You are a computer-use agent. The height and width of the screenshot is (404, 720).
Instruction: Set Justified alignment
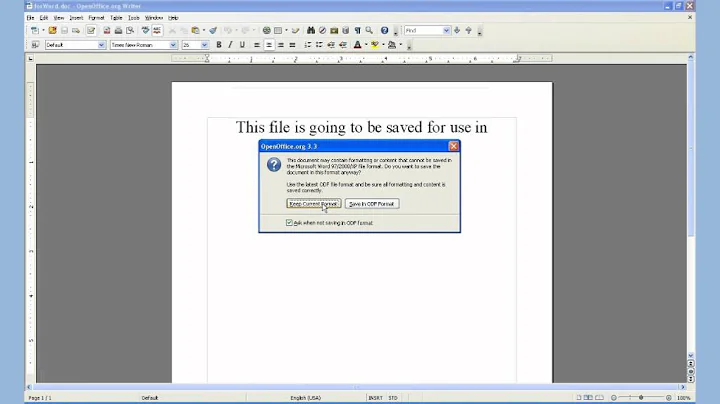pyautogui.click(x=292, y=45)
